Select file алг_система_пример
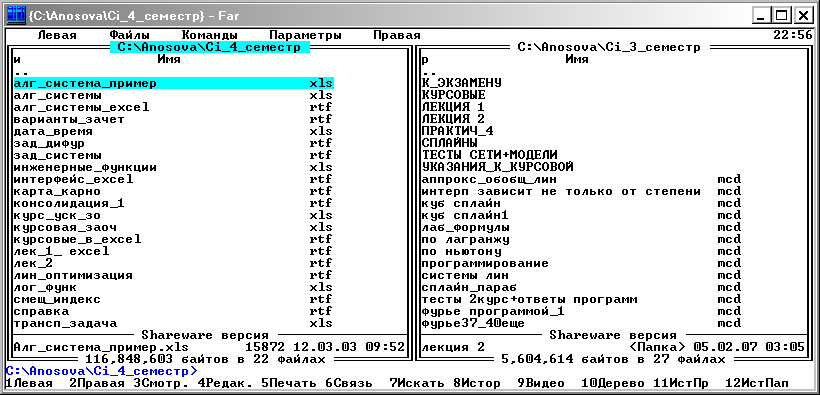The width and height of the screenshot is (820, 395). [173, 83]
